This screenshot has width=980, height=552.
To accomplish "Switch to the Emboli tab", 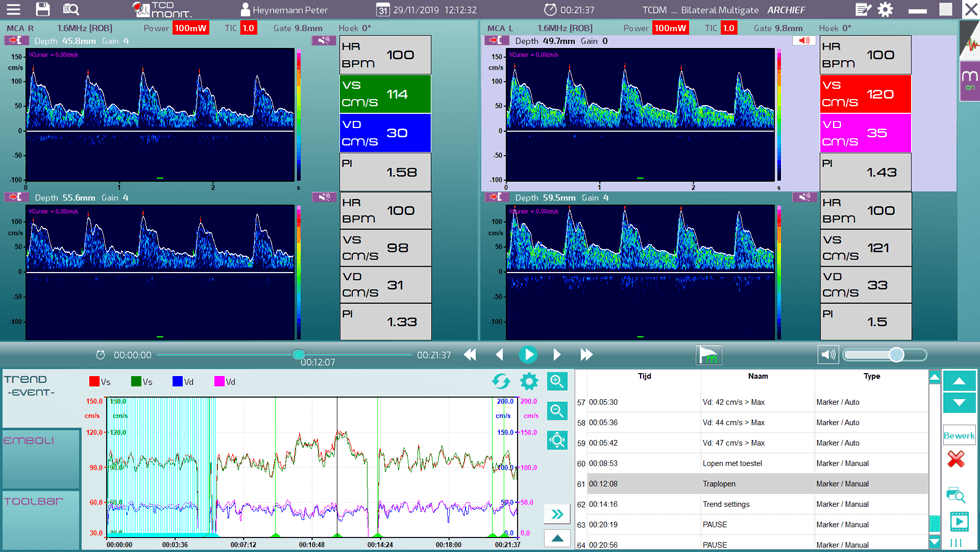I will [x=40, y=457].
